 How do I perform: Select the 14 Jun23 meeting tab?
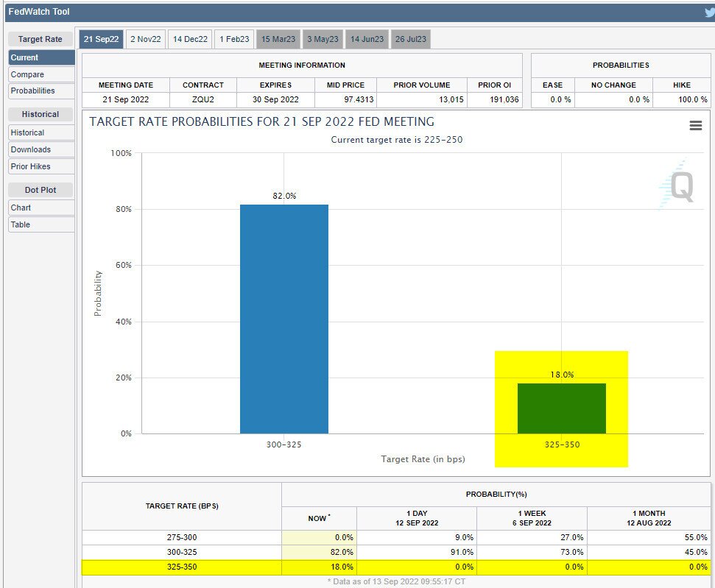point(367,39)
